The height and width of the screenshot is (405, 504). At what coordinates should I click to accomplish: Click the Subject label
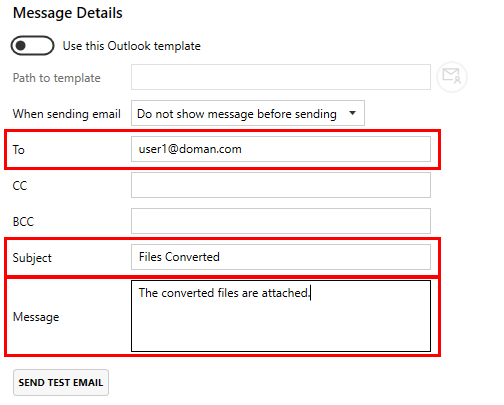[32, 258]
